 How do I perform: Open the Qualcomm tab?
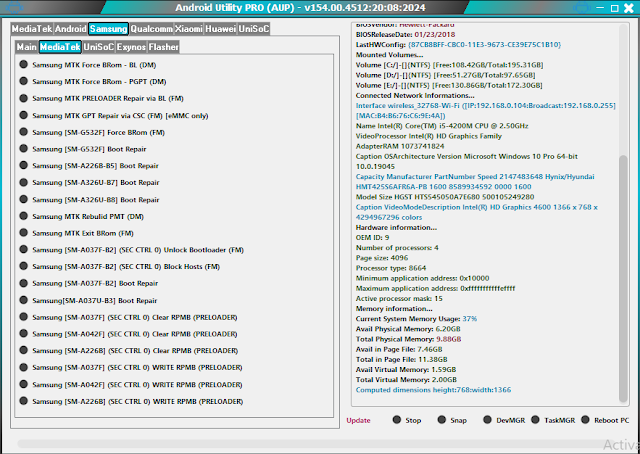[x=151, y=29]
